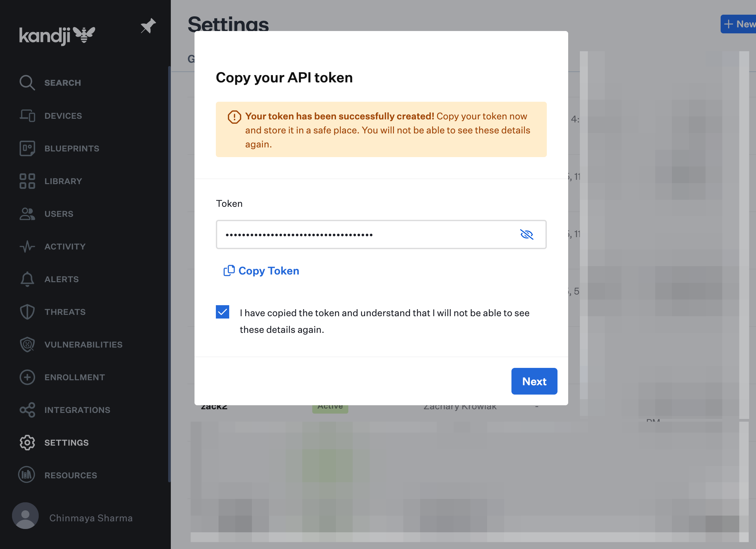The width and height of the screenshot is (756, 549).
Task: Click the Threats shield icon
Action: coord(27,312)
